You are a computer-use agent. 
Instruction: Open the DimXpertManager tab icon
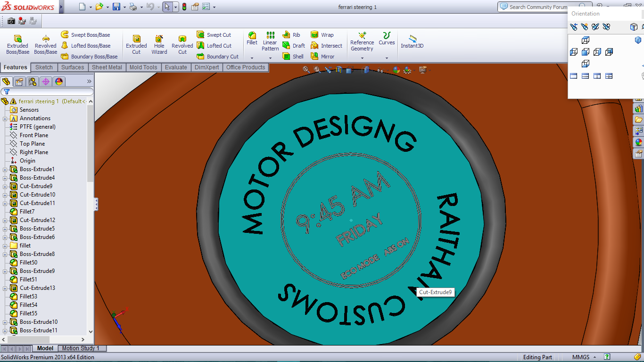(x=46, y=82)
